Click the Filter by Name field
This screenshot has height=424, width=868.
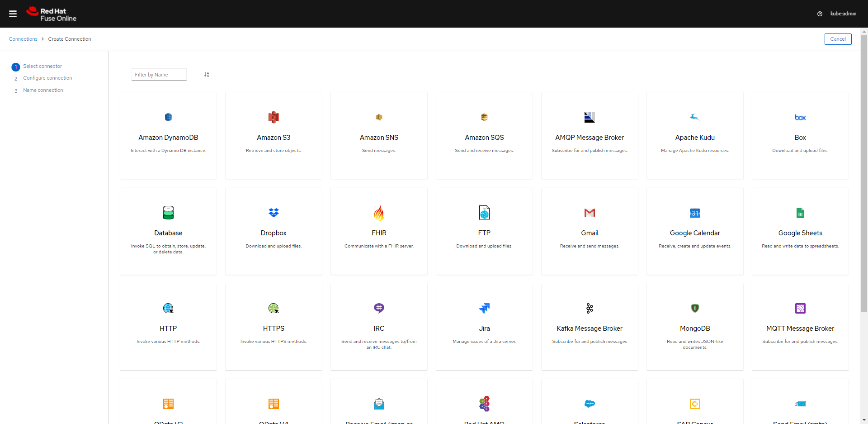[159, 75]
